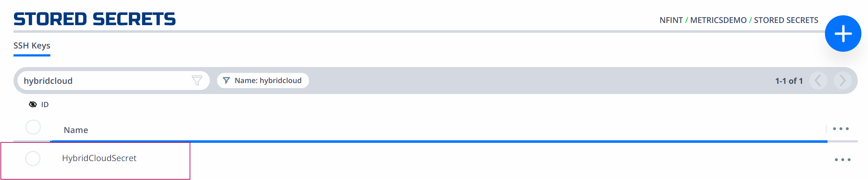Click METRICSDEMO breadcrumb link
Viewport: 868px width, 180px height.
pos(718,20)
